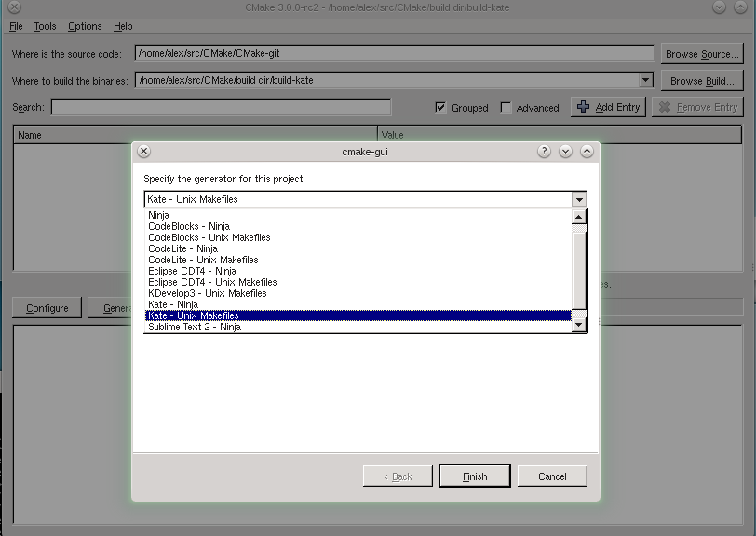Viewport: 756px width, 536px height.
Task: Click the dialog's top-left close icon
Action: click(143, 152)
